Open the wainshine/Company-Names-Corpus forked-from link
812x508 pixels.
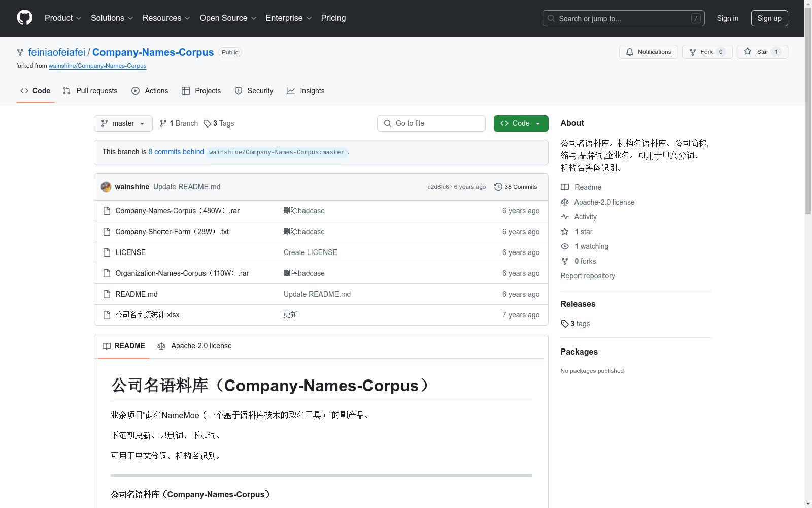point(97,66)
